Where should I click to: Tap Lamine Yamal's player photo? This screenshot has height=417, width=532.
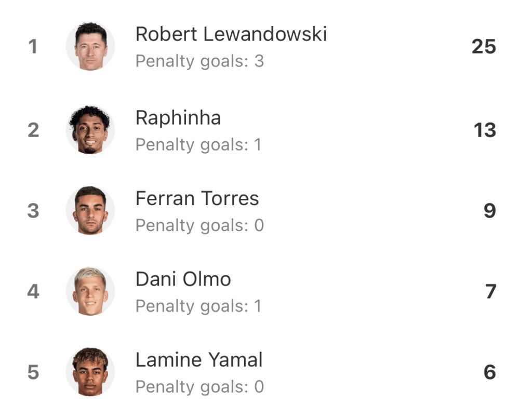[x=90, y=372]
